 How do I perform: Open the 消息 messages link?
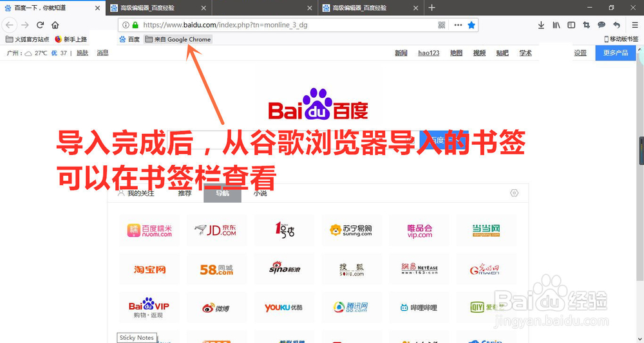click(x=102, y=53)
